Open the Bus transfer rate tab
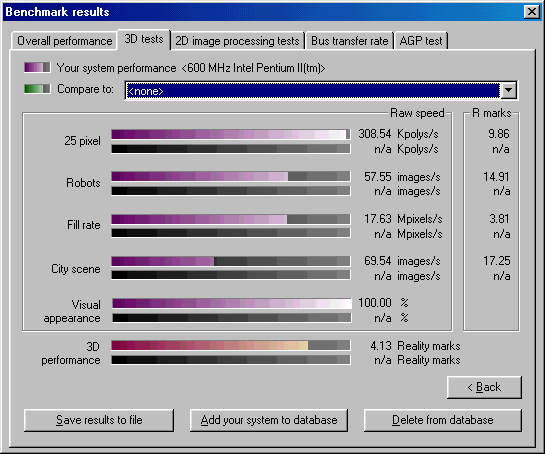 (x=349, y=41)
